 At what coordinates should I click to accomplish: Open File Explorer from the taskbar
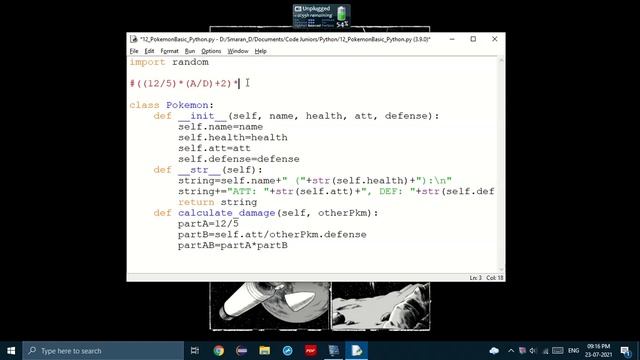point(264,351)
